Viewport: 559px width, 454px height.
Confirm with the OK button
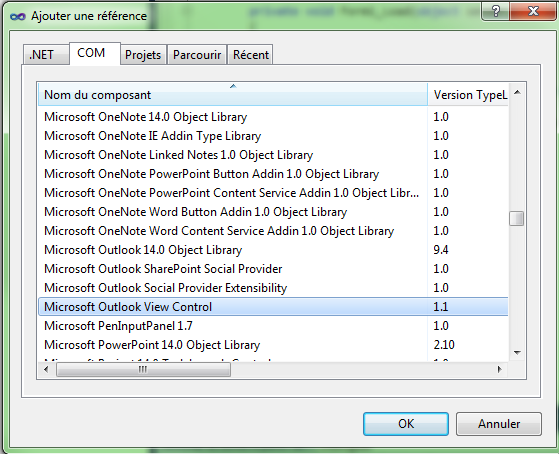pyautogui.click(x=406, y=424)
